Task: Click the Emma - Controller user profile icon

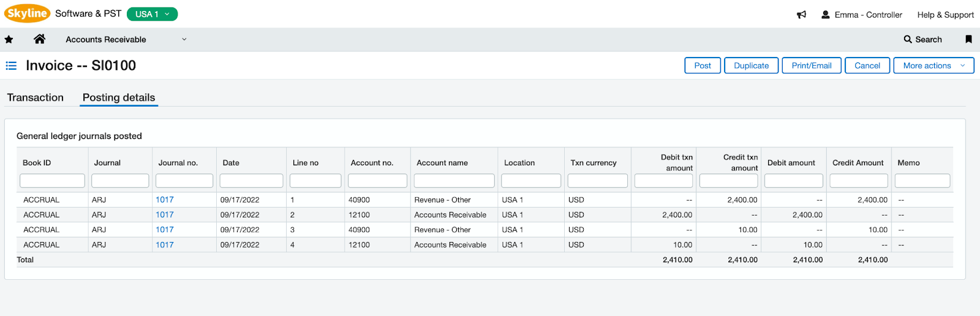Action: tap(826, 15)
